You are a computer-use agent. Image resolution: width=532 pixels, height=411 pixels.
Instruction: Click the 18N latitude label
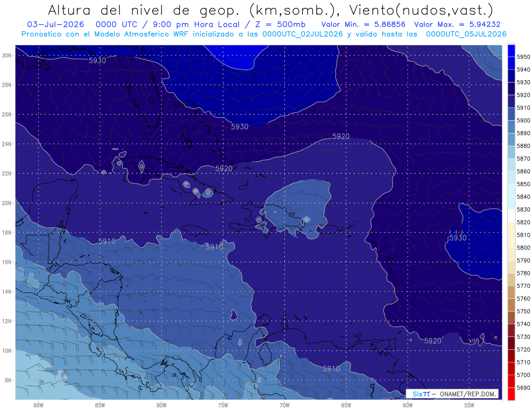(x=7, y=233)
